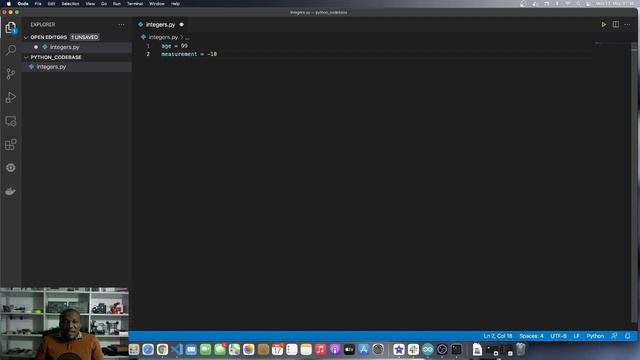This screenshot has height=360, width=640.
Task: Select the integers.py editor tab
Action: [160, 24]
